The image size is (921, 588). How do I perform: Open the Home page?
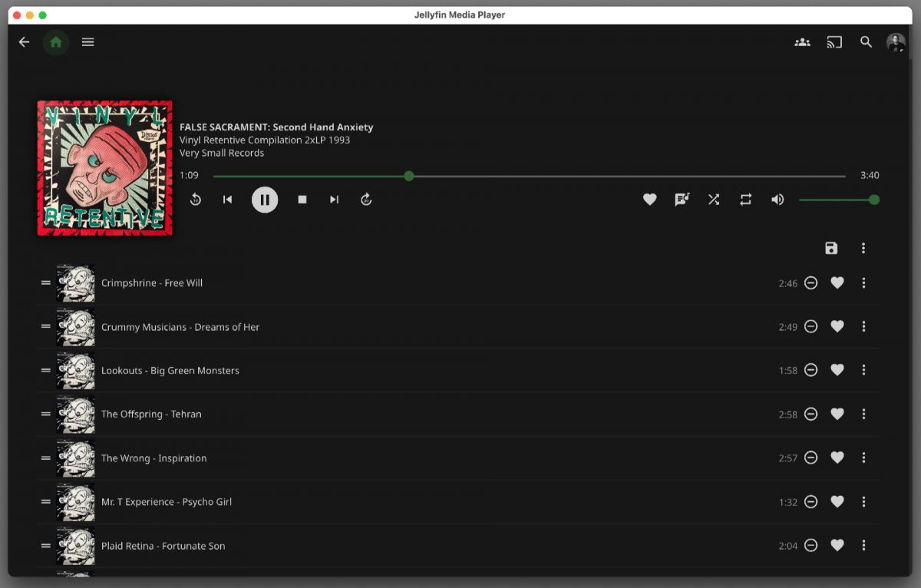point(56,42)
